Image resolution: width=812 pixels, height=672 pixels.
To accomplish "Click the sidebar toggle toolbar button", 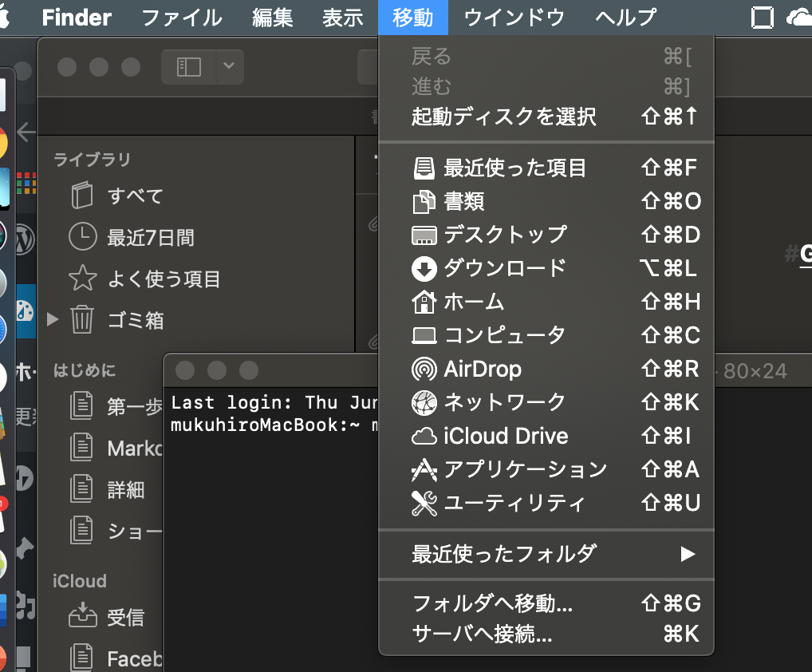I will point(188,67).
